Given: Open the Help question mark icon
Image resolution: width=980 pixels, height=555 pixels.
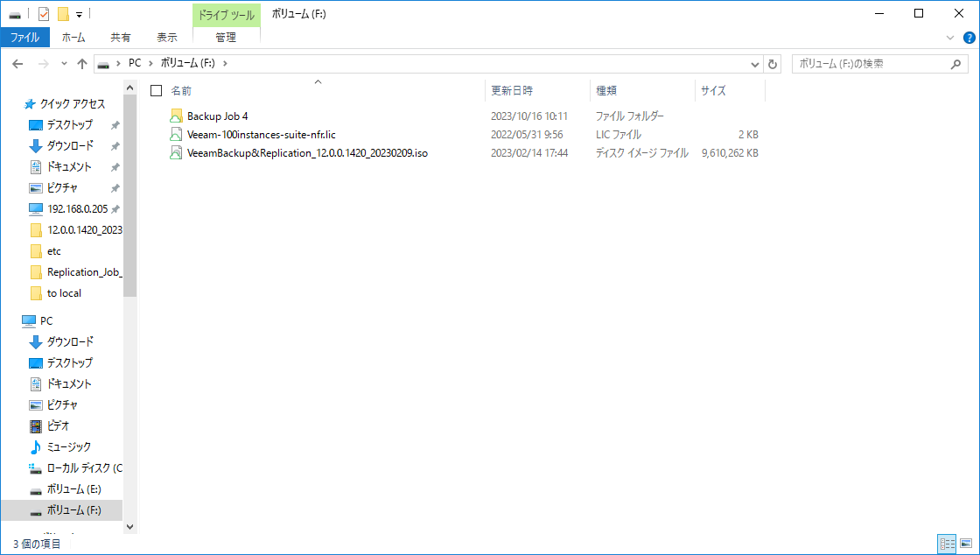Looking at the screenshot, I should click(x=969, y=38).
